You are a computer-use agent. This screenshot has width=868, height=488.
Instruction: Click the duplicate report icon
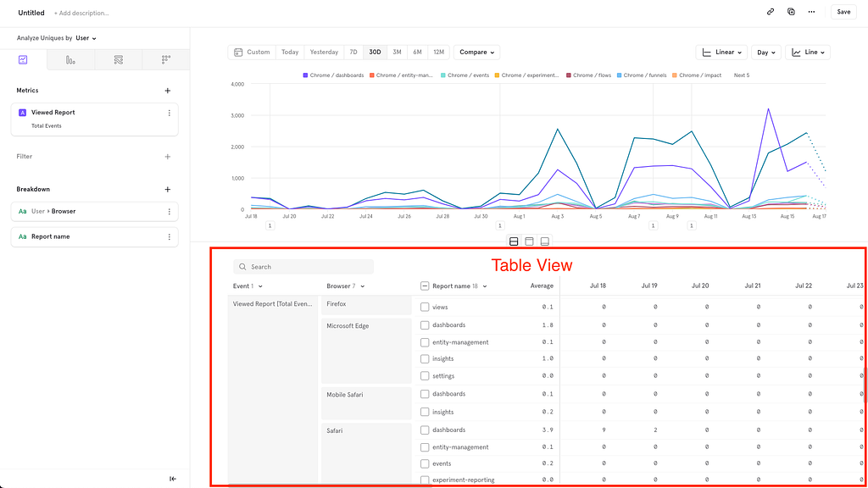click(791, 12)
